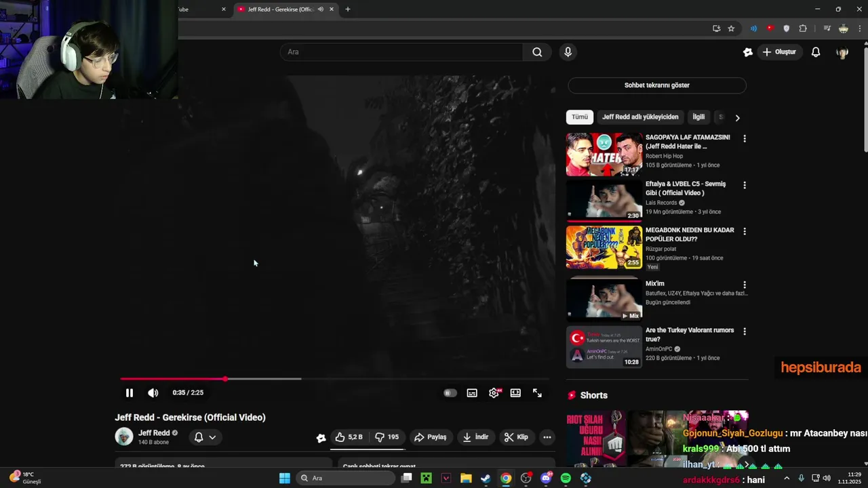This screenshot has height=488, width=868.
Task: Click the red YouTube heart extension icon
Action: [770, 28]
